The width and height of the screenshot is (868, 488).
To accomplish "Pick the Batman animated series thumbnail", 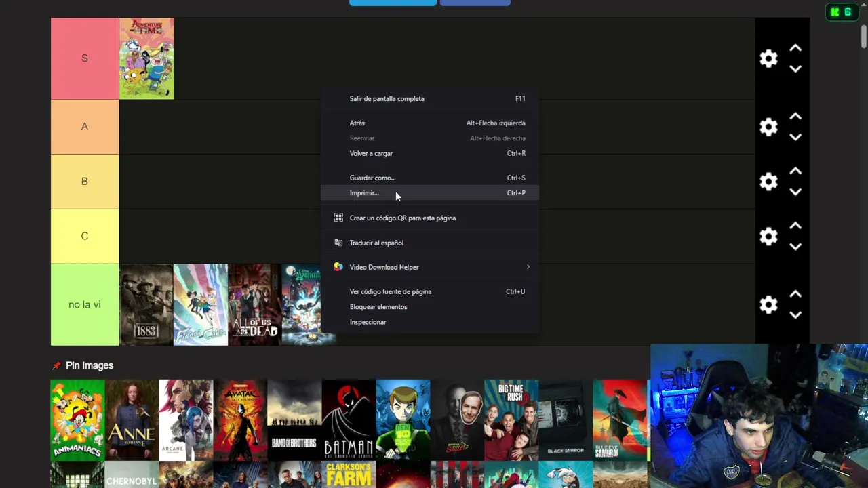I will [349, 420].
